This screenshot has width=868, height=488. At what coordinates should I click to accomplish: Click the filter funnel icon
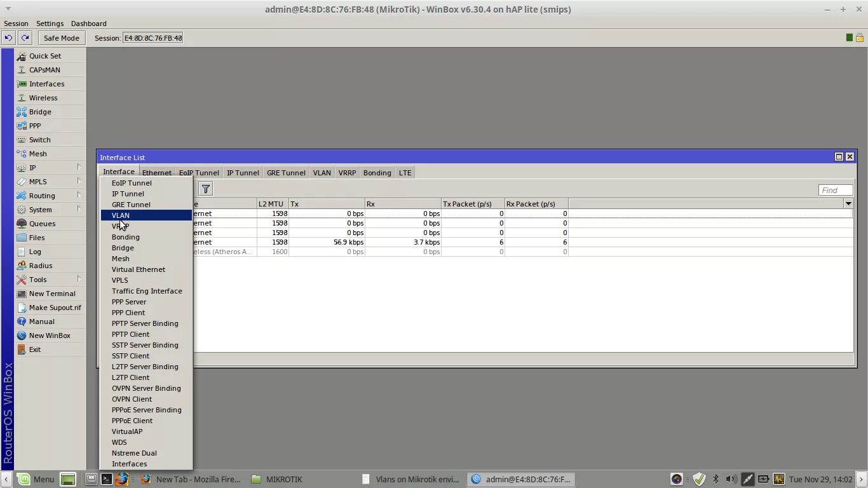[x=205, y=189]
